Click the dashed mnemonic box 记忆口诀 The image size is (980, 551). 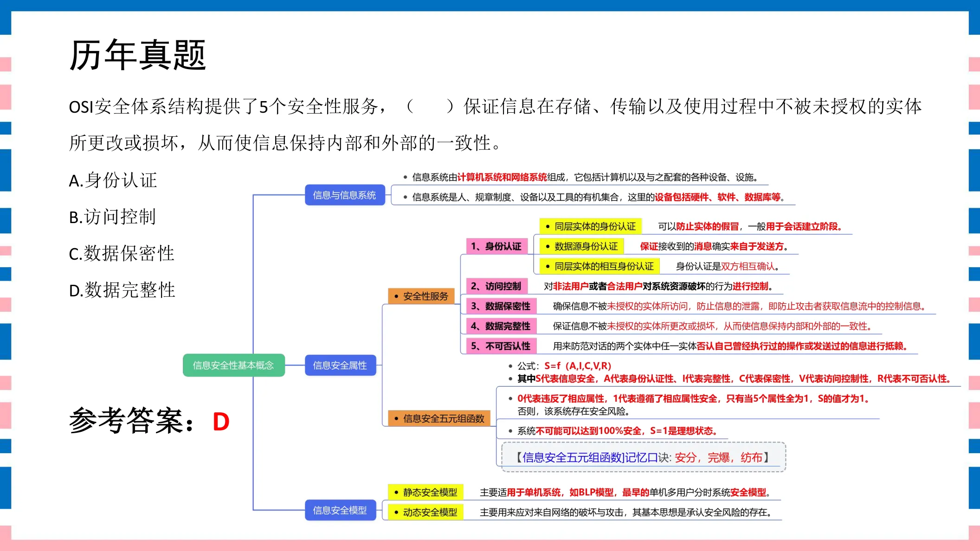[644, 457]
